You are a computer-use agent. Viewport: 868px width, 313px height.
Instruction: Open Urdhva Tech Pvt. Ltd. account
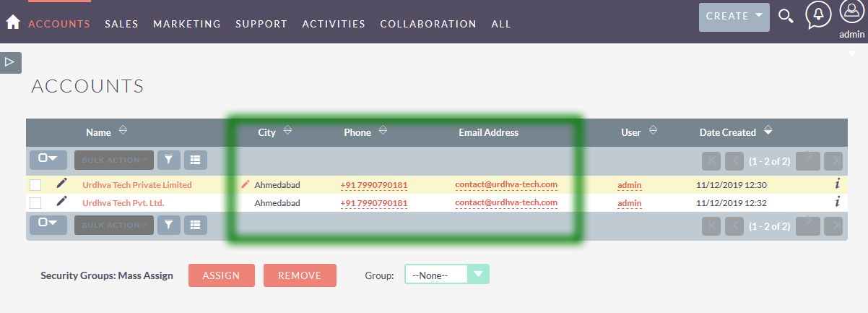point(123,203)
